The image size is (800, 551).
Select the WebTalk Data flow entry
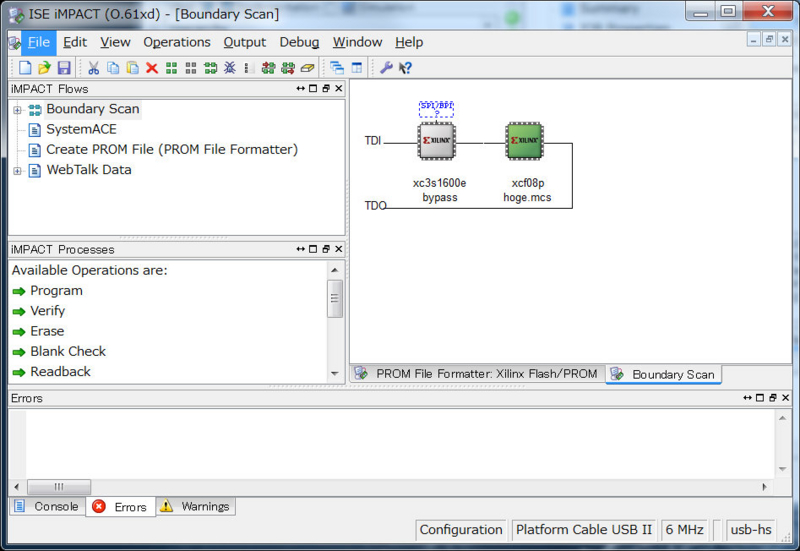click(x=89, y=170)
